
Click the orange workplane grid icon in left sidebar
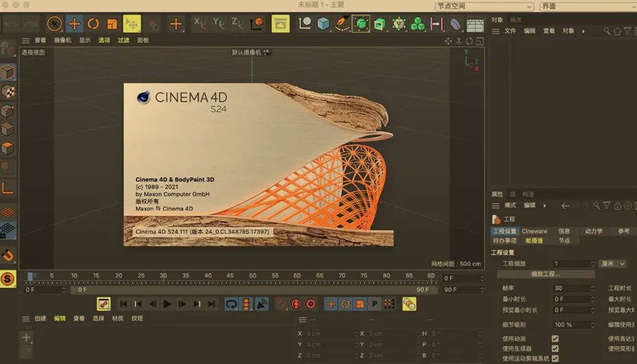[8, 211]
